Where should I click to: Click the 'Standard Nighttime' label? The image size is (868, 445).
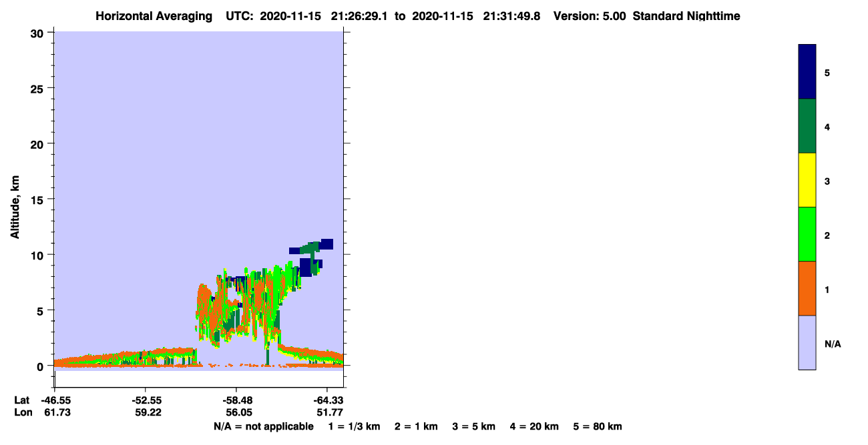pos(686,16)
